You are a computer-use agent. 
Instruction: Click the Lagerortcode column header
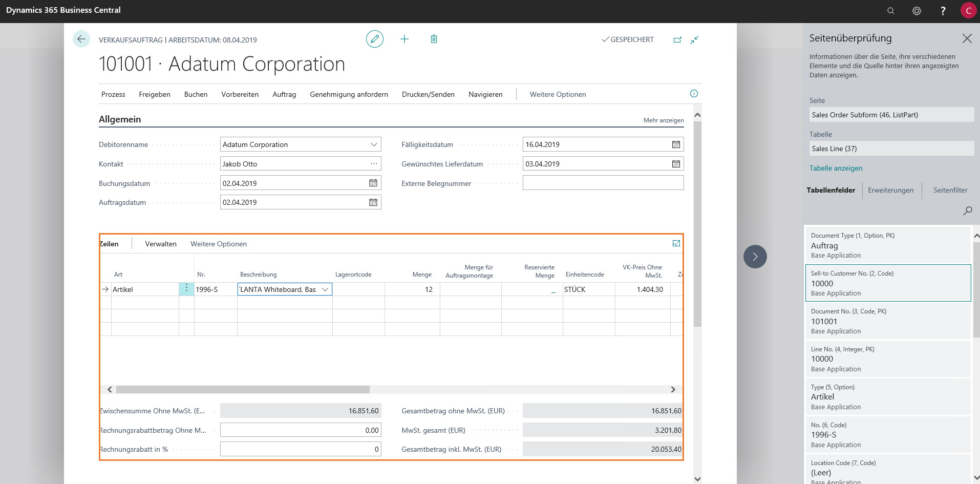[353, 275]
